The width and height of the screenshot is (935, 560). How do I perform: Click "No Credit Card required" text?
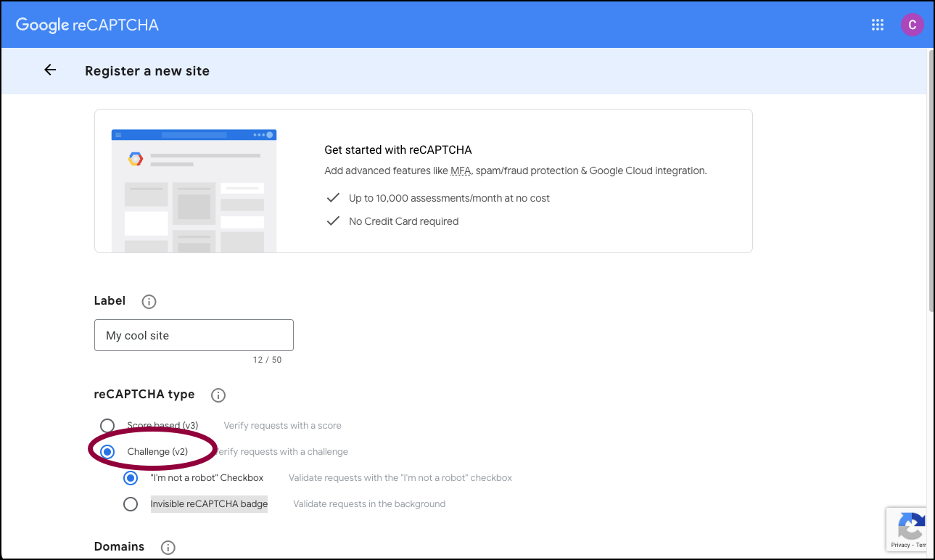pyautogui.click(x=404, y=221)
